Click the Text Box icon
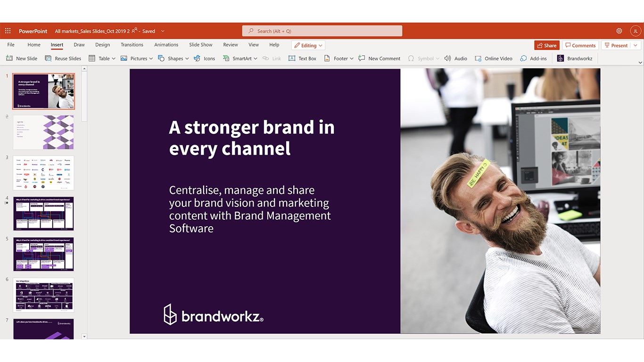 tap(292, 58)
